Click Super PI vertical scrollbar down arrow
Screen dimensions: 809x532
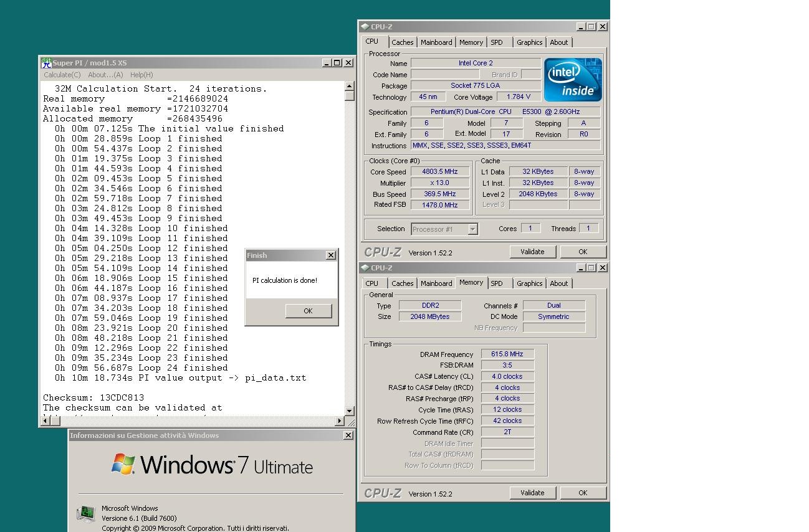click(349, 411)
